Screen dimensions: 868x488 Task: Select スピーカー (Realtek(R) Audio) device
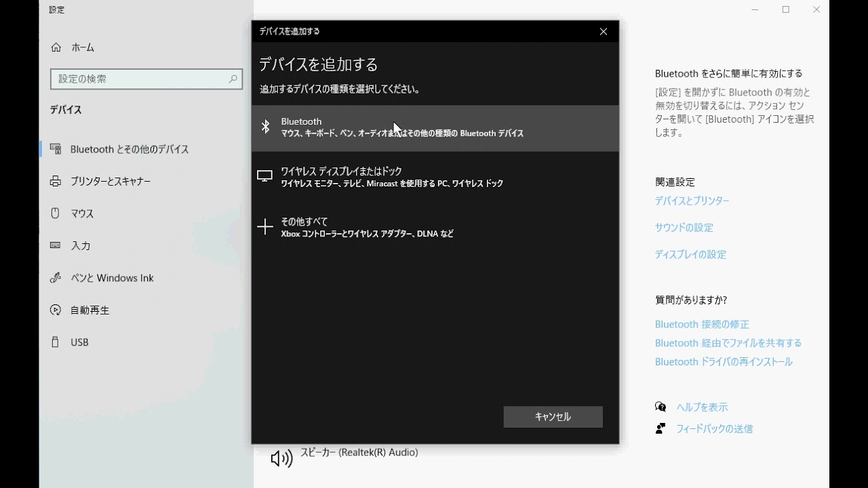(359, 452)
